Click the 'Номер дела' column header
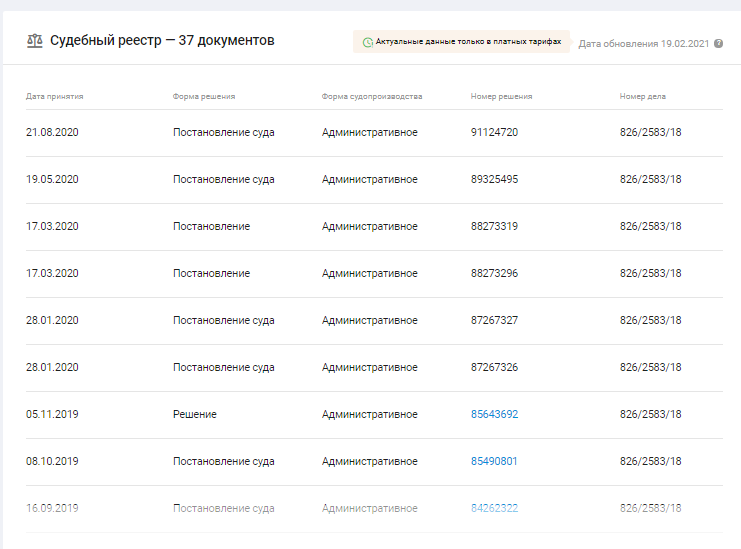 (x=642, y=97)
